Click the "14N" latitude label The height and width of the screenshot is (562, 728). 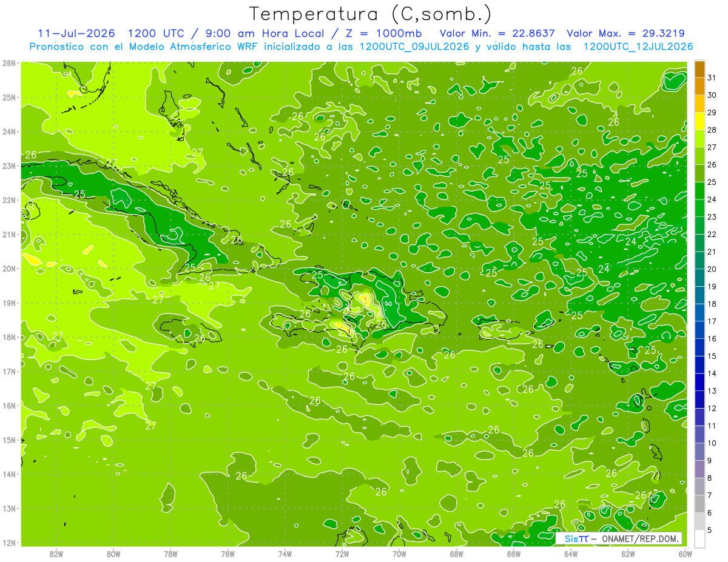click(x=9, y=474)
